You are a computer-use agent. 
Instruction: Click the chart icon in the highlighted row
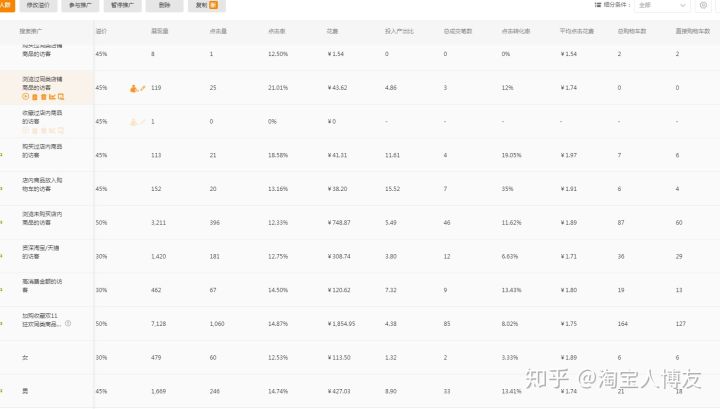click(52, 96)
